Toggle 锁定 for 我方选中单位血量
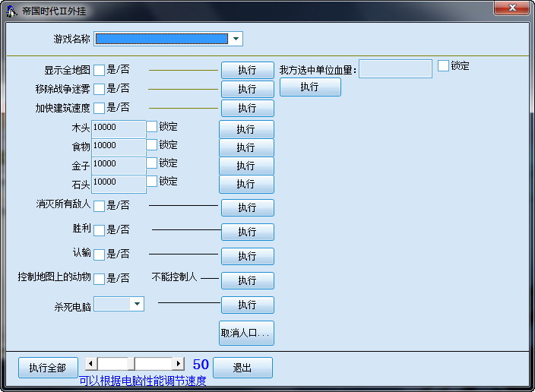 tap(443, 66)
